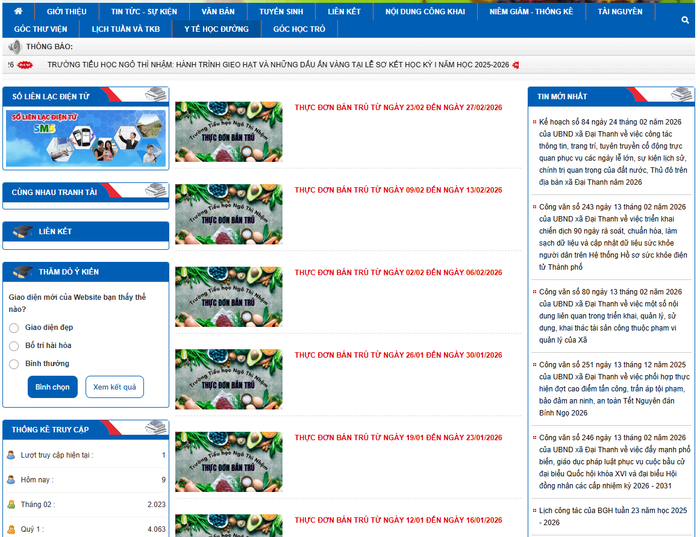Screen dimensions: 700x537
Task: Open the TÀI NGUYÊN menu
Action: pyautogui.click(x=620, y=12)
